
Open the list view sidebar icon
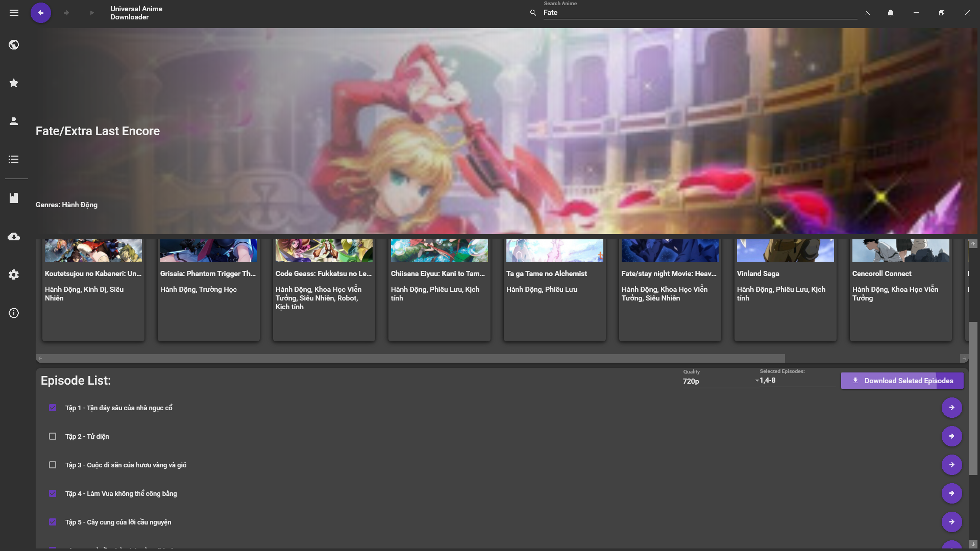coord(14,160)
